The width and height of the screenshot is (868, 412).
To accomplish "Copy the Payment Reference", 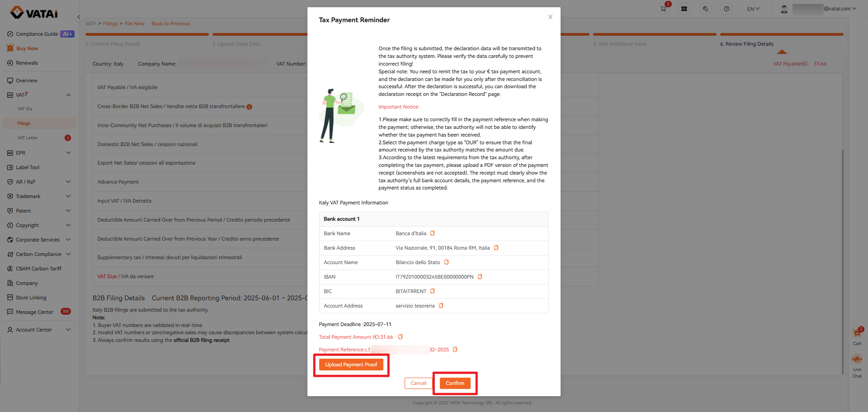I will click(455, 350).
